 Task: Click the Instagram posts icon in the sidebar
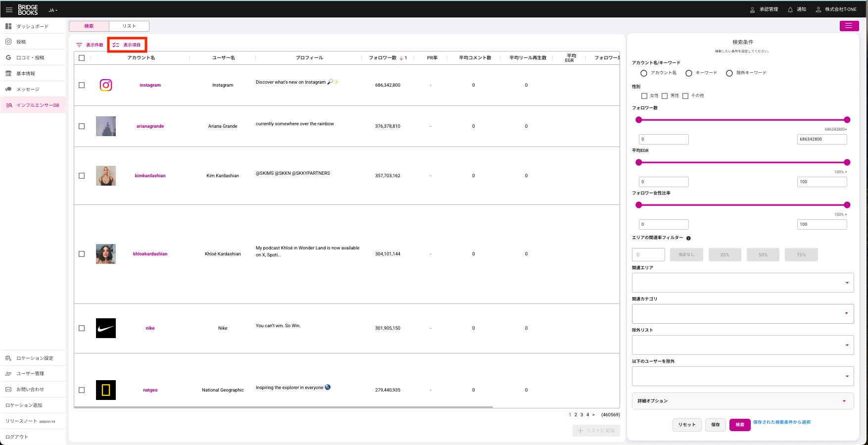pyautogui.click(x=8, y=42)
